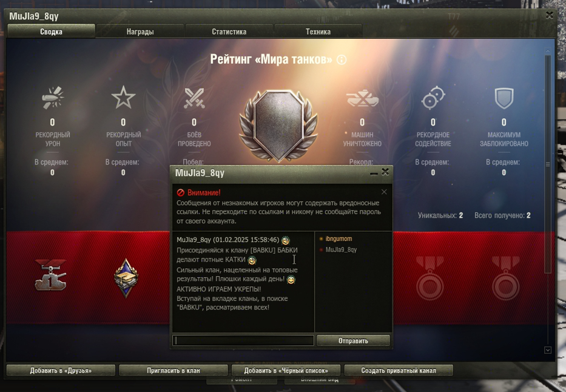Screen dimensions: 566x392
Task: Click the silver rating shield badge
Action: pyautogui.click(x=278, y=125)
